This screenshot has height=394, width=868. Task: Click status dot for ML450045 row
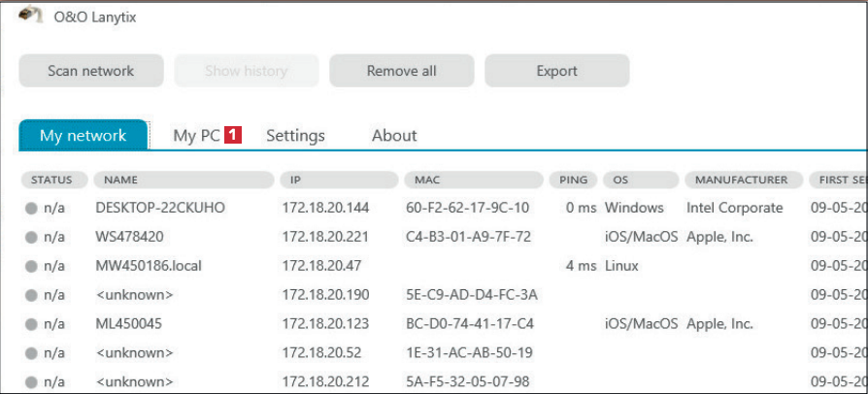tap(31, 324)
